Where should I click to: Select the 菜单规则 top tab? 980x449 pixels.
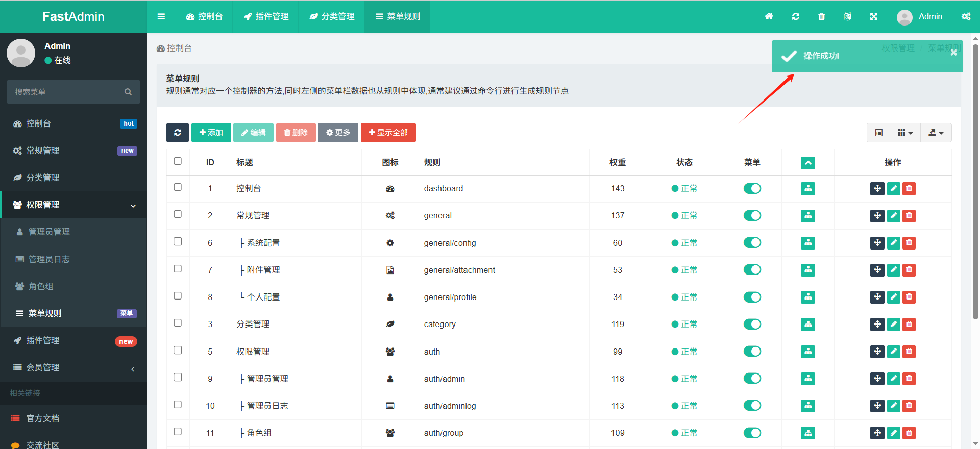tap(398, 16)
